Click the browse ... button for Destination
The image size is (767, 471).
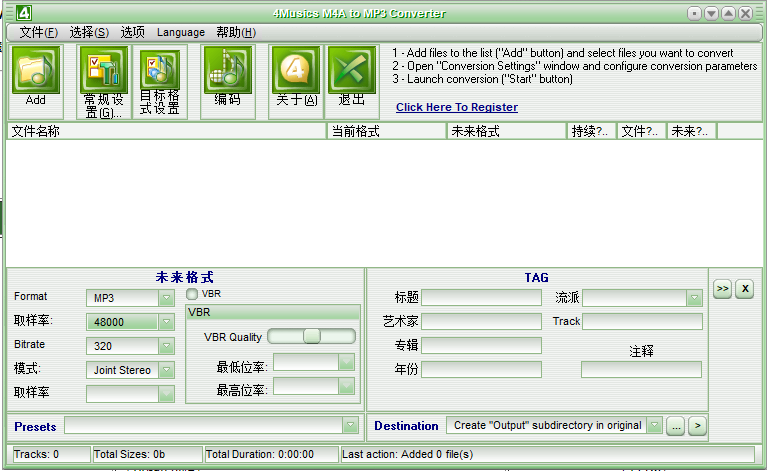pyautogui.click(x=676, y=426)
